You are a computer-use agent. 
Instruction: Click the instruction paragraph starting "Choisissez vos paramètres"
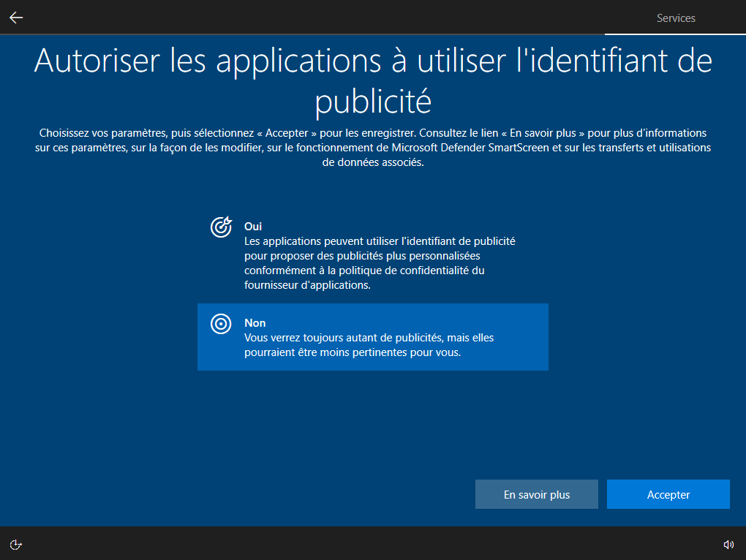[373, 148]
